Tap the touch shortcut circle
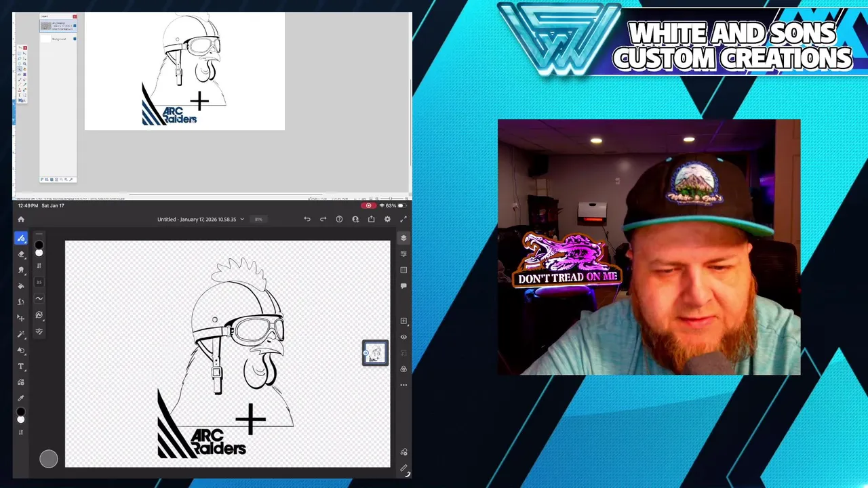The height and width of the screenshot is (488, 868). pos(49,459)
